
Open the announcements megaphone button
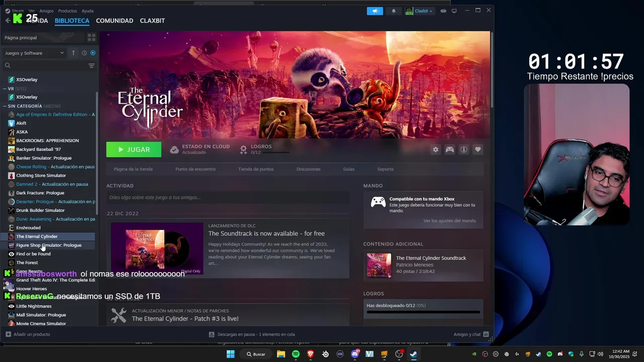coord(375,11)
